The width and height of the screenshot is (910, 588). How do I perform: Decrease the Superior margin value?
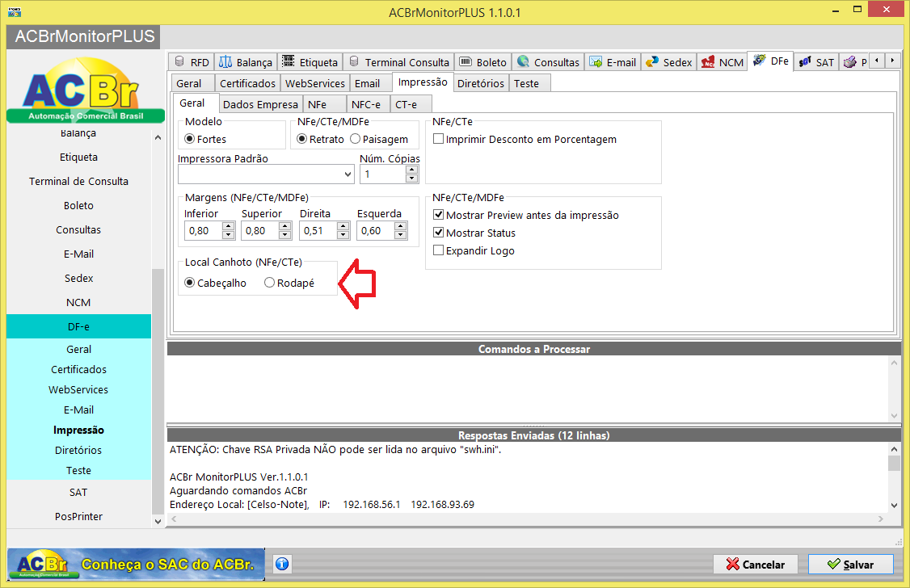point(285,235)
